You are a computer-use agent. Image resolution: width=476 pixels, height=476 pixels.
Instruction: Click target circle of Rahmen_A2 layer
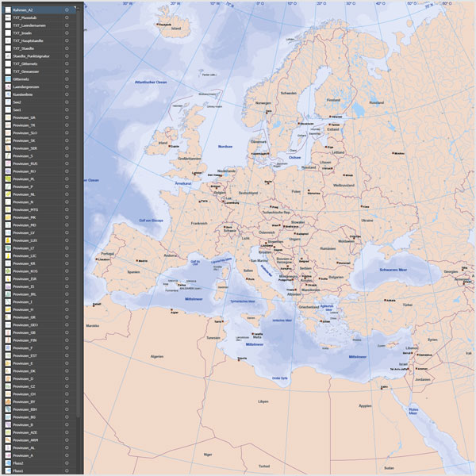(x=67, y=10)
